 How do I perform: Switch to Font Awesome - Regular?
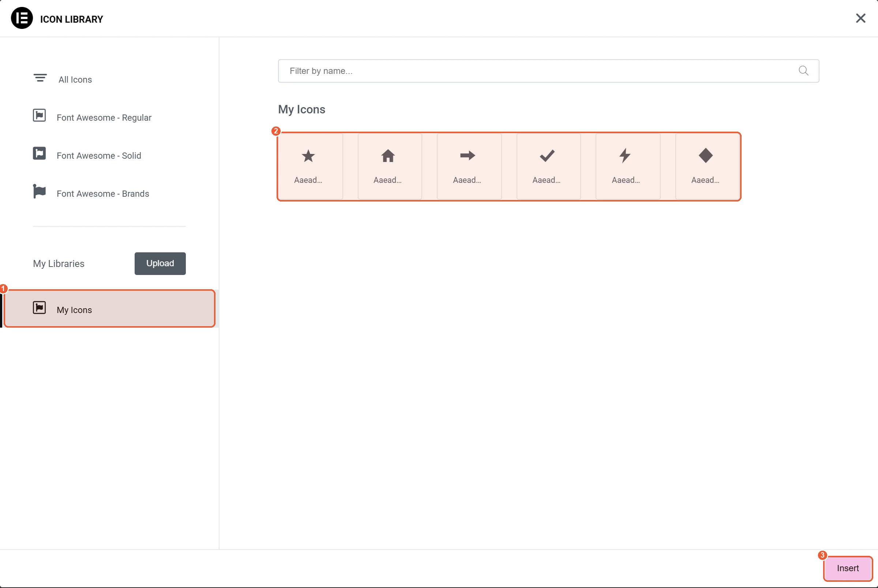tap(109, 117)
